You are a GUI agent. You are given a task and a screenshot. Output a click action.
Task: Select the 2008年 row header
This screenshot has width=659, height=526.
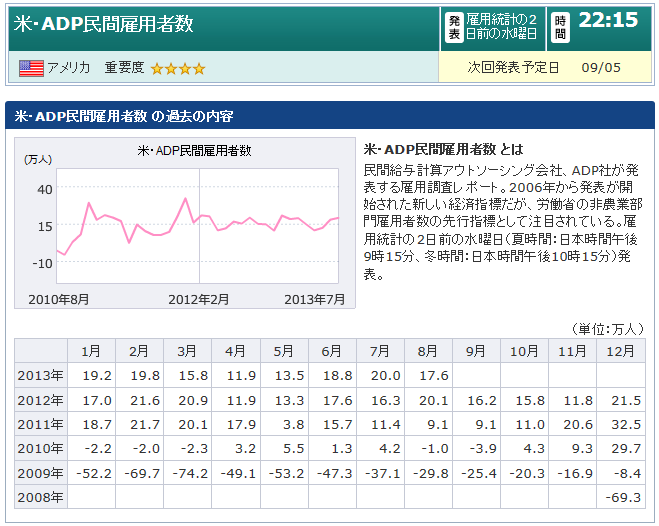coord(41,497)
